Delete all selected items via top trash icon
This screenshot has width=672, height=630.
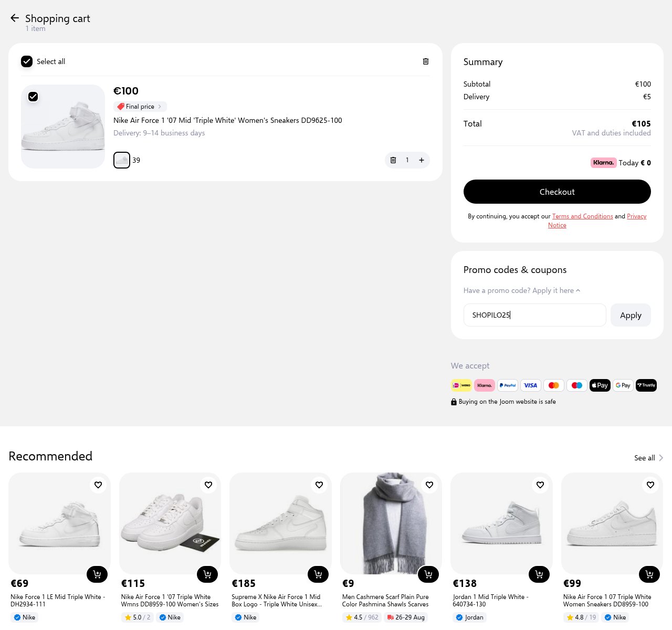tap(426, 61)
